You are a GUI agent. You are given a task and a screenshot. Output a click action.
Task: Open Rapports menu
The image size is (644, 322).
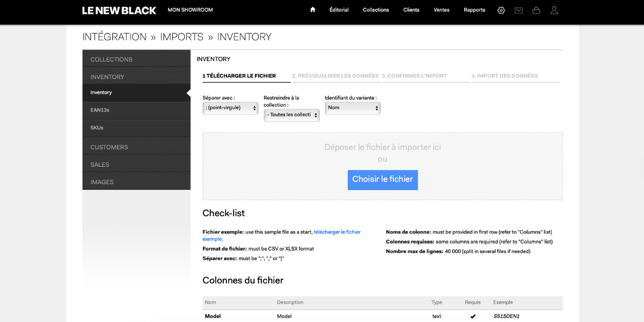[474, 10]
